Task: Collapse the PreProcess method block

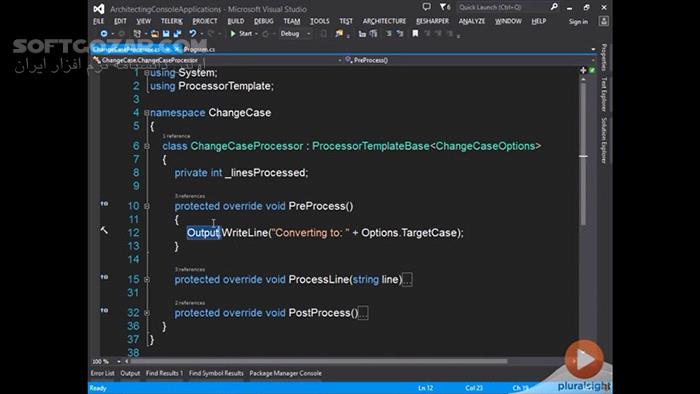Action: 147,206
